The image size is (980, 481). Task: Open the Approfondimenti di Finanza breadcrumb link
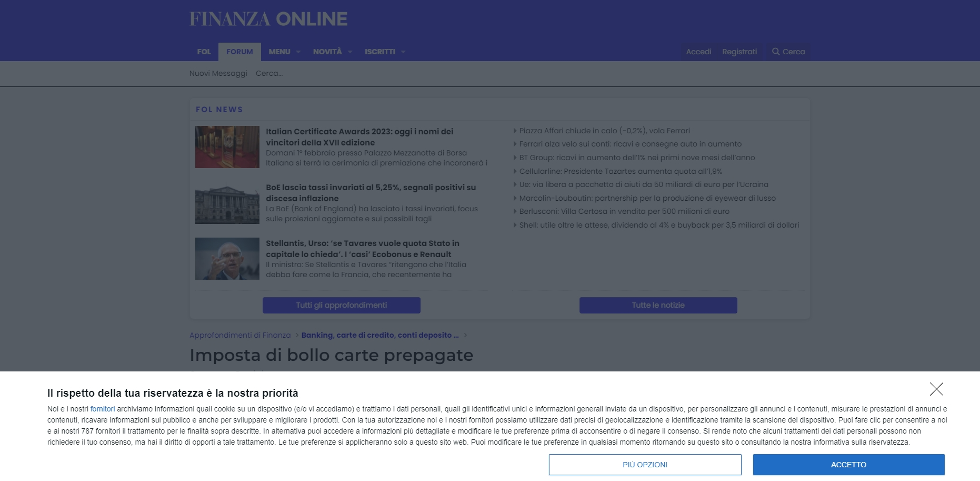[239, 335]
